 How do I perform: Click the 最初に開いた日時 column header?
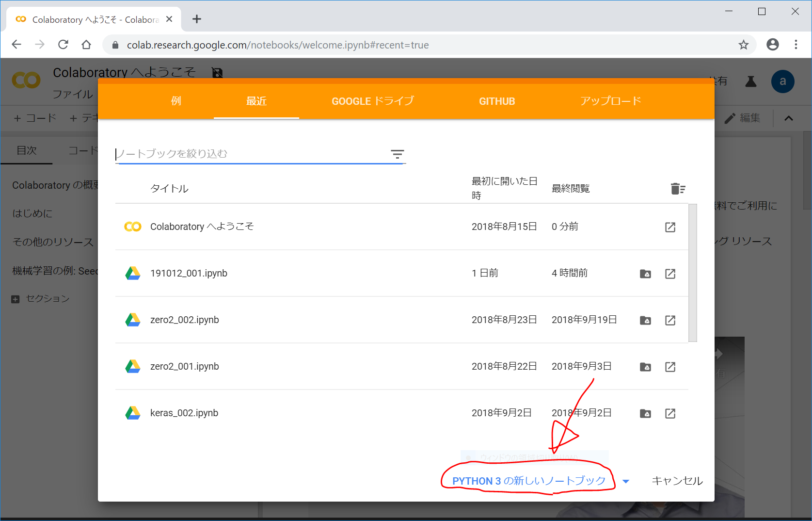point(505,188)
